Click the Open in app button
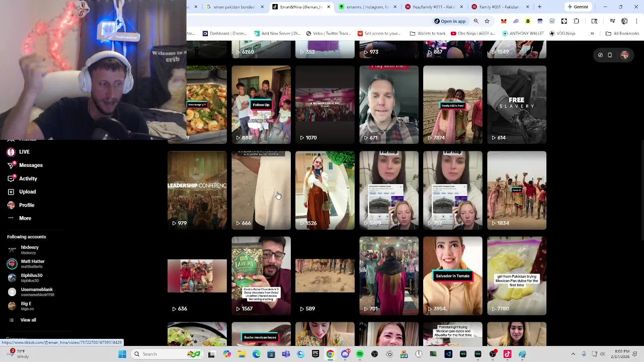This screenshot has width=644, height=362. coord(450,21)
